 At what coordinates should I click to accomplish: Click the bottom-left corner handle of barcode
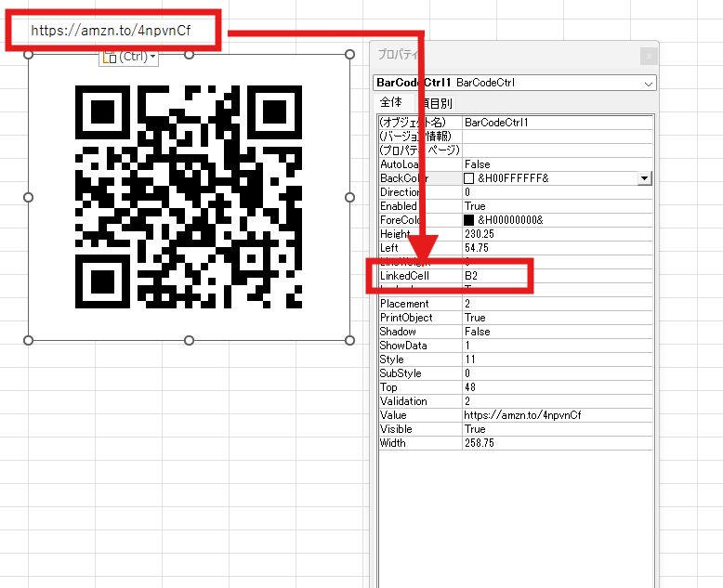coord(28,341)
